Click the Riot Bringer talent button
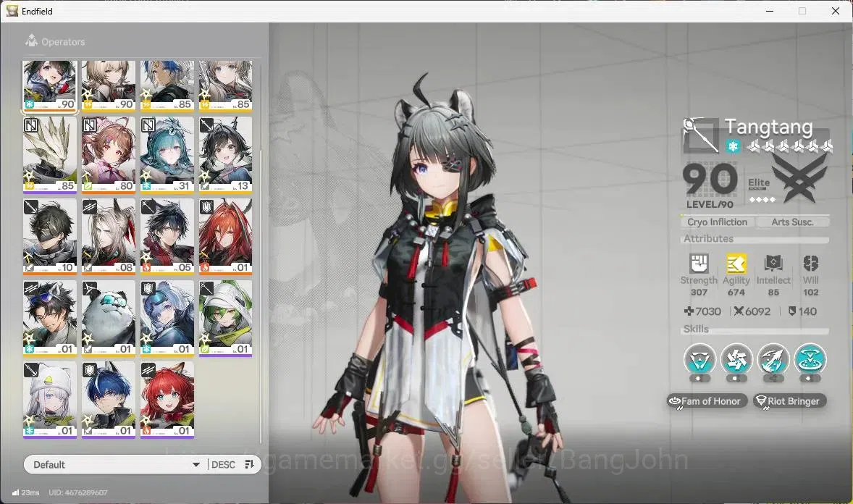Screen dimensions: 853x504 click(x=790, y=401)
